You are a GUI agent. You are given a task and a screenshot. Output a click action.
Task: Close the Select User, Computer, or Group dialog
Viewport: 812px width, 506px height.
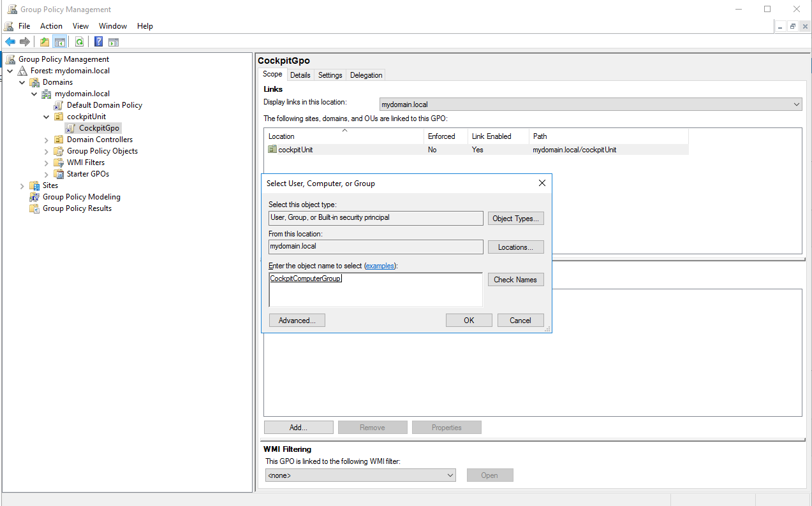[x=542, y=183]
